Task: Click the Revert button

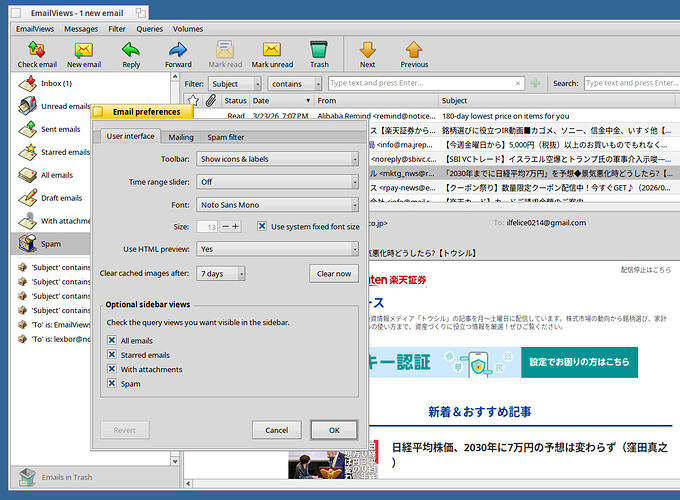Action: (125, 430)
